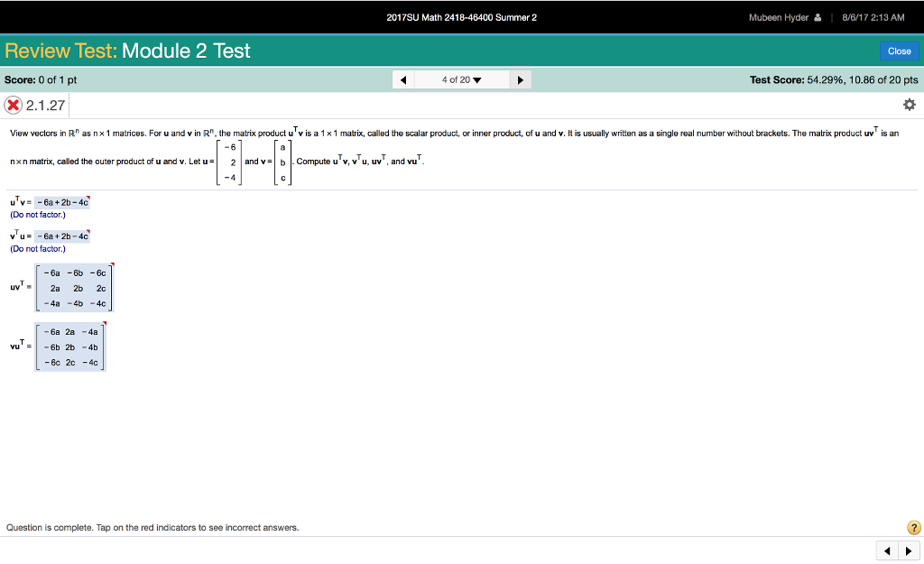The width and height of the screenshot is (924, 564).
Task: Expand the red indicator on the uTv answer
Action: (86, 198)
